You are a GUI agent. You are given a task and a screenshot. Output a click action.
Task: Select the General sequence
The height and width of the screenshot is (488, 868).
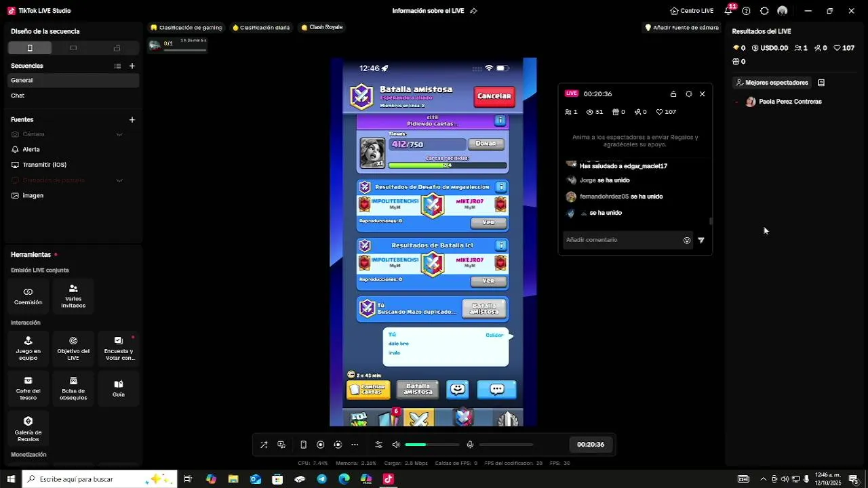click(73, 80)
